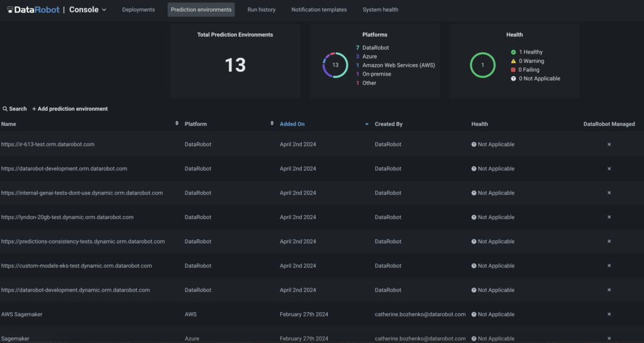Click the Search magnifier icon

point(5,109)
